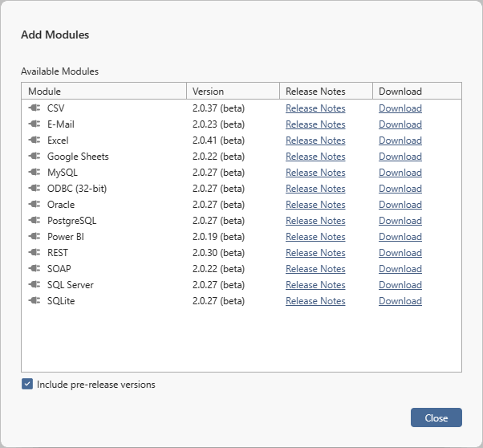Download the Excel module
The image size is (483, 448).
tap(400, 141)
